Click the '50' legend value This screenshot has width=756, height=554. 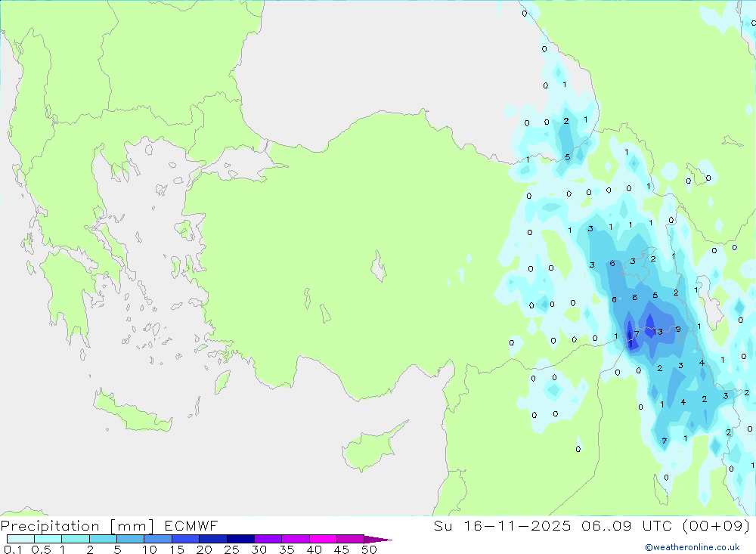370,549
